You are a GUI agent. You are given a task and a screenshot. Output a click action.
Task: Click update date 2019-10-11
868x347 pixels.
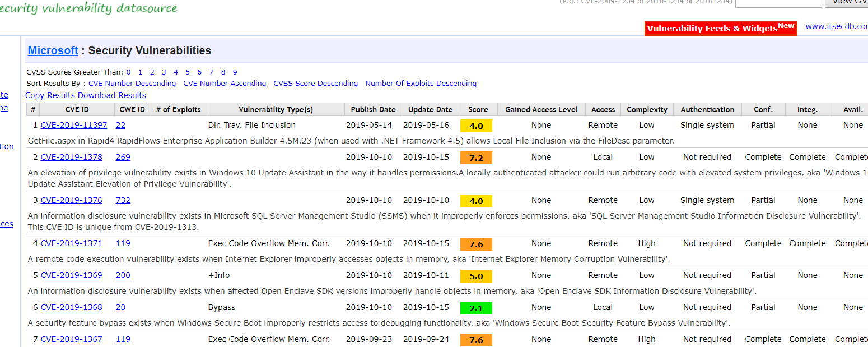click(x=426, y=275)
